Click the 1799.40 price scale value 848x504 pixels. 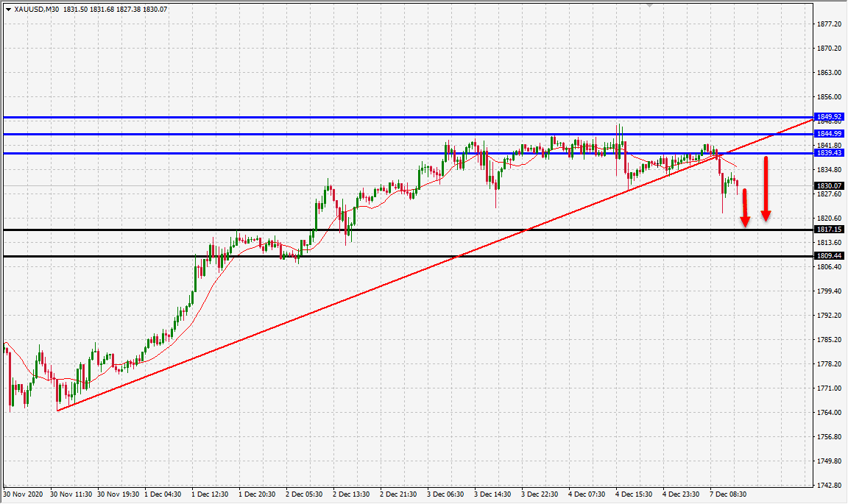829,291
